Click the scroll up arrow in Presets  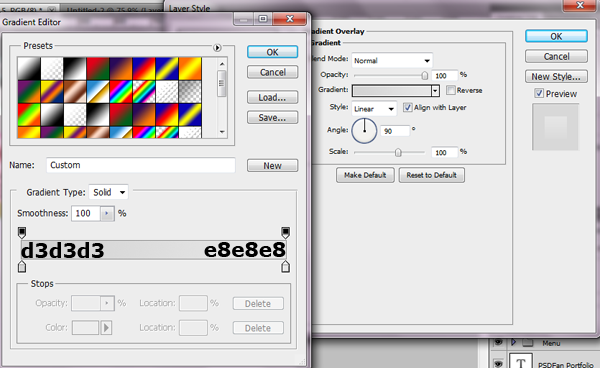pyautogui.click(x=222, y=64)
